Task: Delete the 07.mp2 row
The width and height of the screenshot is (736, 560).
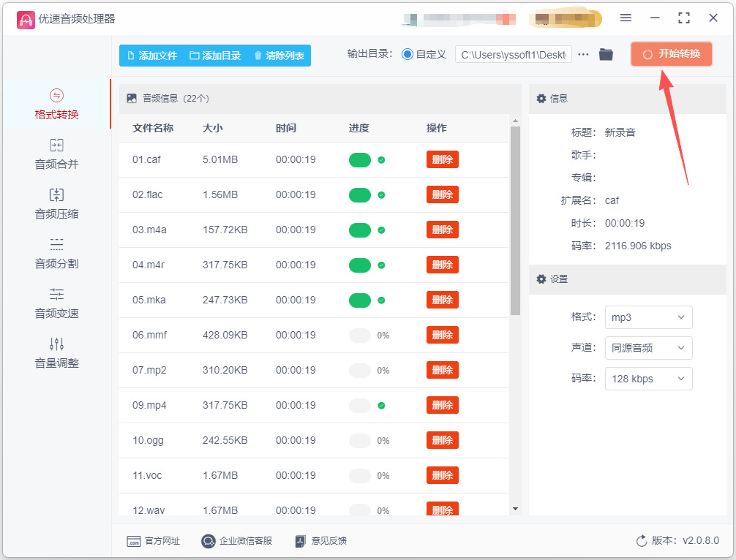Action: [x=442, y=370]
